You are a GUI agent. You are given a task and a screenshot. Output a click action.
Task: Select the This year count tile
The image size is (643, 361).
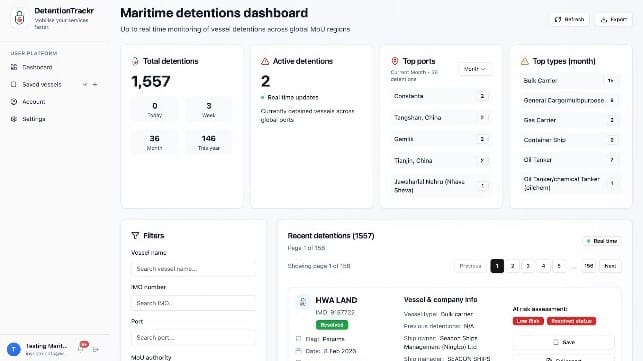(209, 142)
